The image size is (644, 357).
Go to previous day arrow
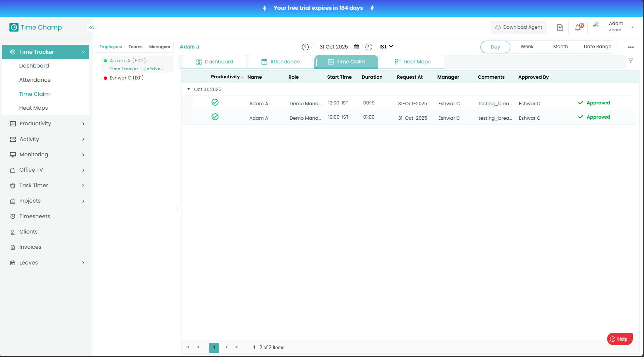(305, 47)
